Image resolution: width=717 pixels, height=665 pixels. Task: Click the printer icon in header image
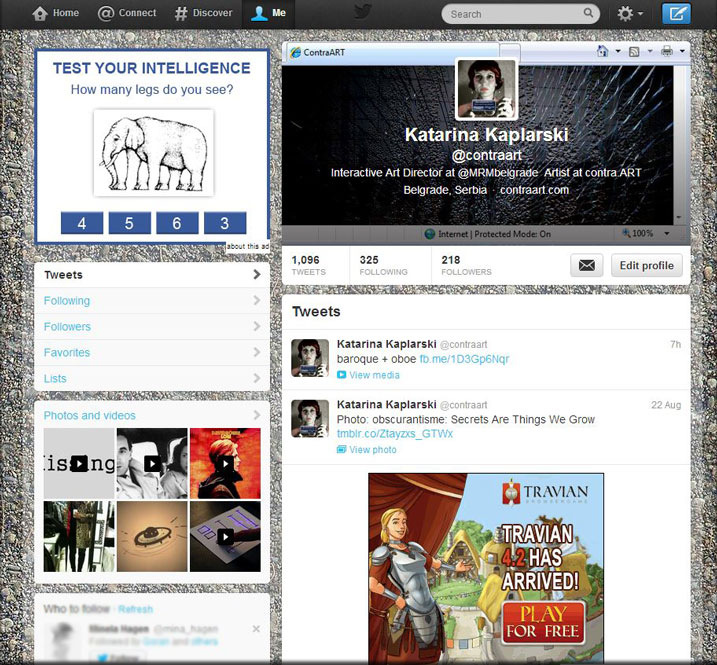(x=667, y=51)
